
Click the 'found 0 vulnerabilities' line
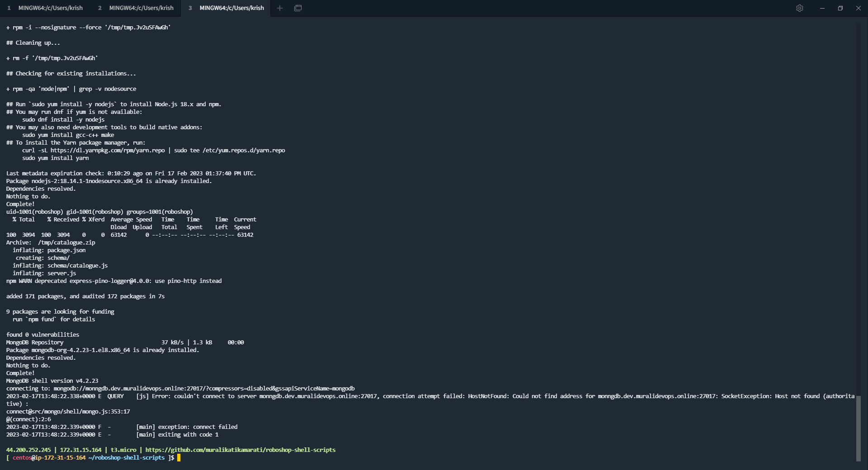click(42, 335)
